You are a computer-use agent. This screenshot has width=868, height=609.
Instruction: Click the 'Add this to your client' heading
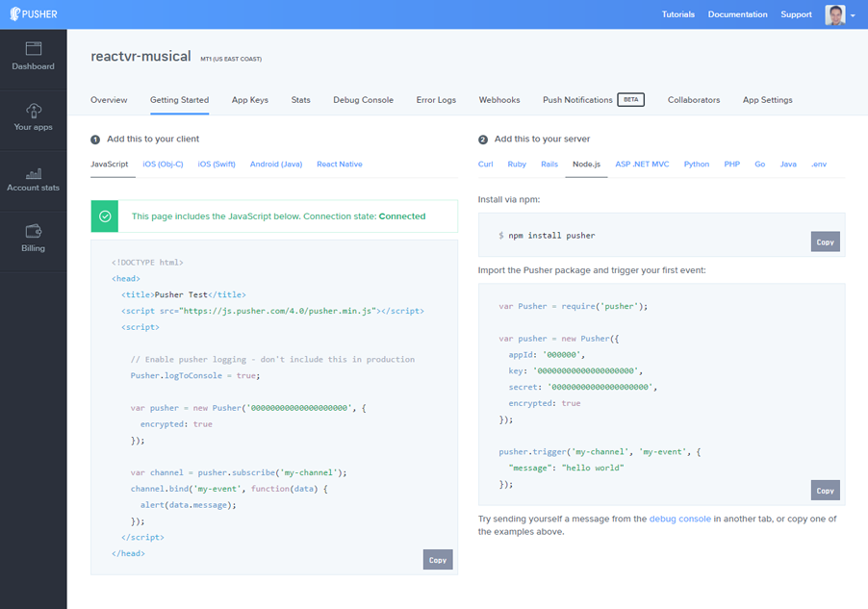coord(153,139)
